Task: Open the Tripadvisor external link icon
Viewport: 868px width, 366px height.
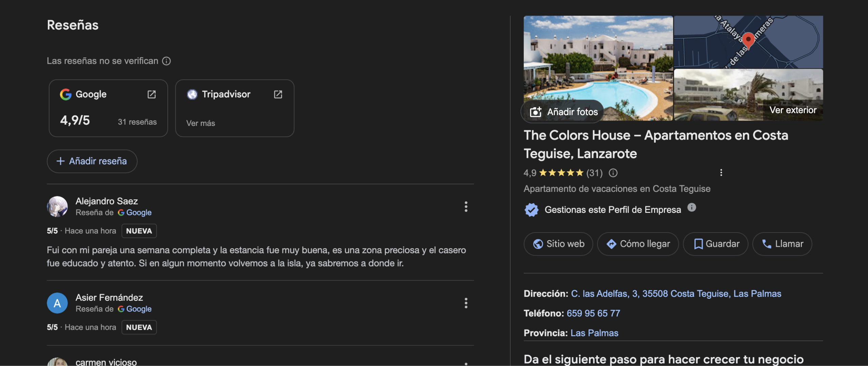Action: tap(278, 94)
